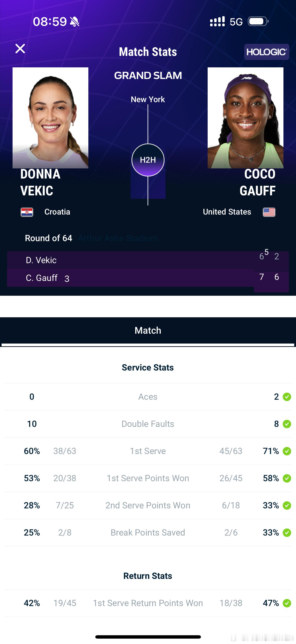Tap the green check beside Double Faults

tap(287, 424)
